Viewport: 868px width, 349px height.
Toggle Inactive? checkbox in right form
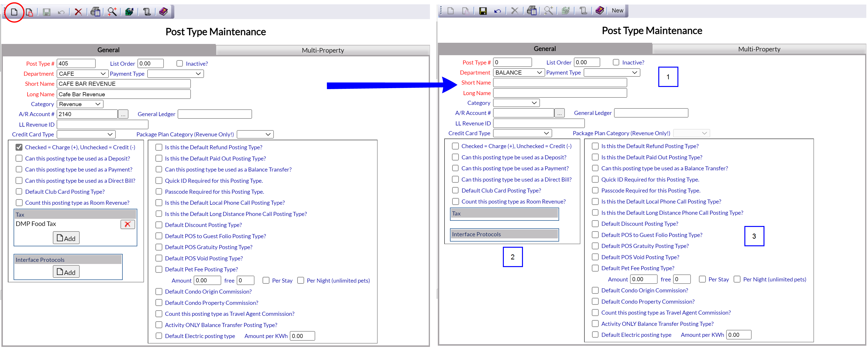point(616,62)
